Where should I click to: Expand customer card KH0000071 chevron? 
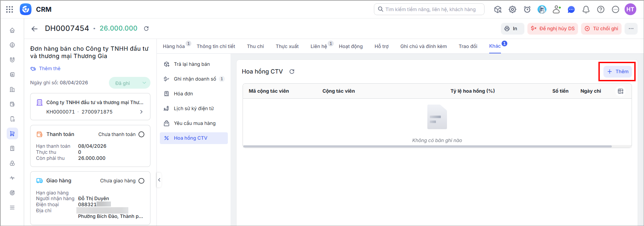[x=141, y=112]
